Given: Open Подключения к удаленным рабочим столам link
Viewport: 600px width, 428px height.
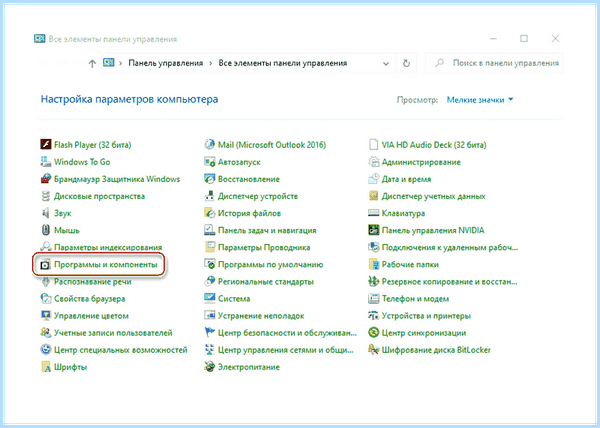Looking at the screenshot, I should pos(450,247).
